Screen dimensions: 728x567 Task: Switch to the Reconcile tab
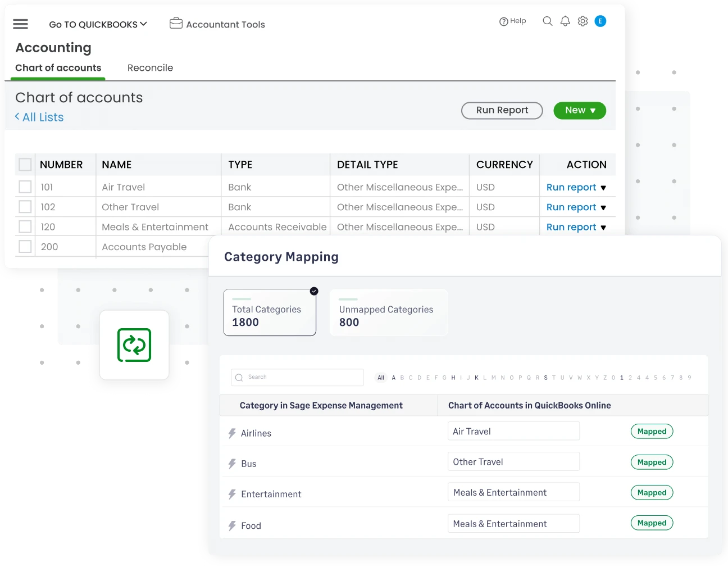[150, 67]
